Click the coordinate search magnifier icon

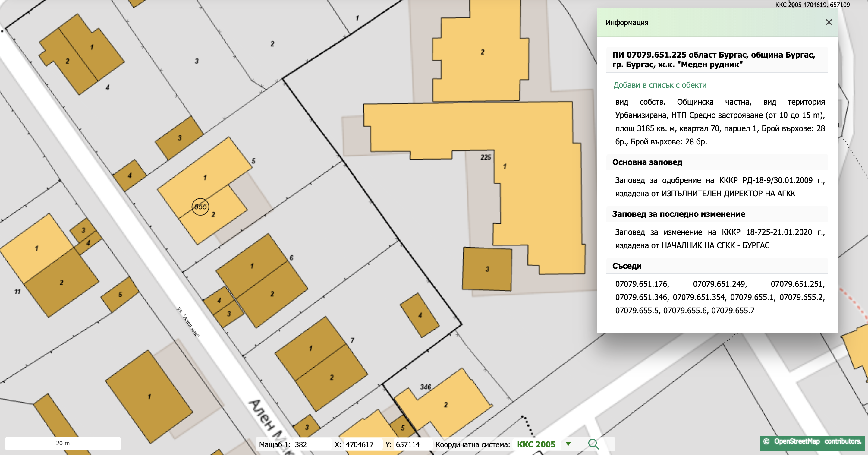593,444
